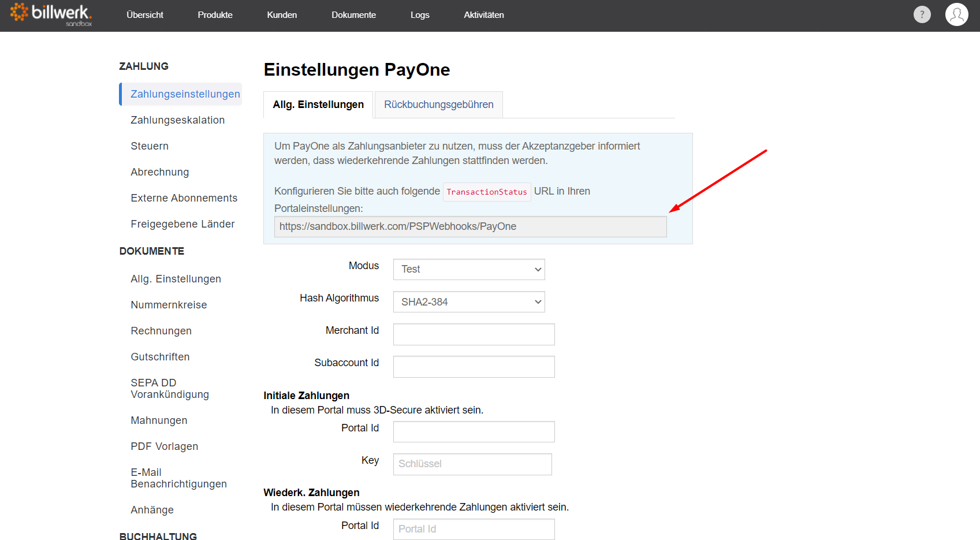Screen dimensions: 980x540
Task: Click the Merchant Id field
Action: point(474,334)
